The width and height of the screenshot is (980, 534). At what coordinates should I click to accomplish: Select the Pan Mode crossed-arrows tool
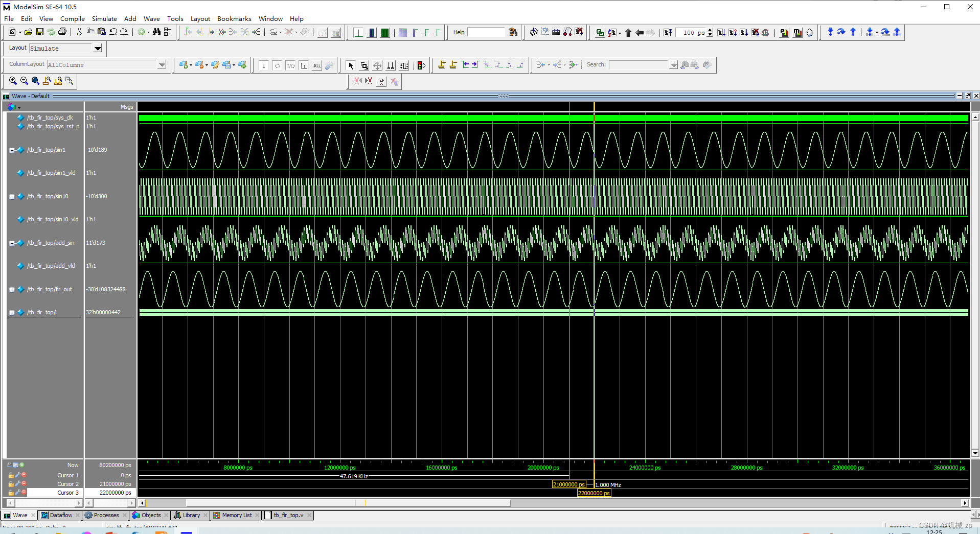[377, 65]
